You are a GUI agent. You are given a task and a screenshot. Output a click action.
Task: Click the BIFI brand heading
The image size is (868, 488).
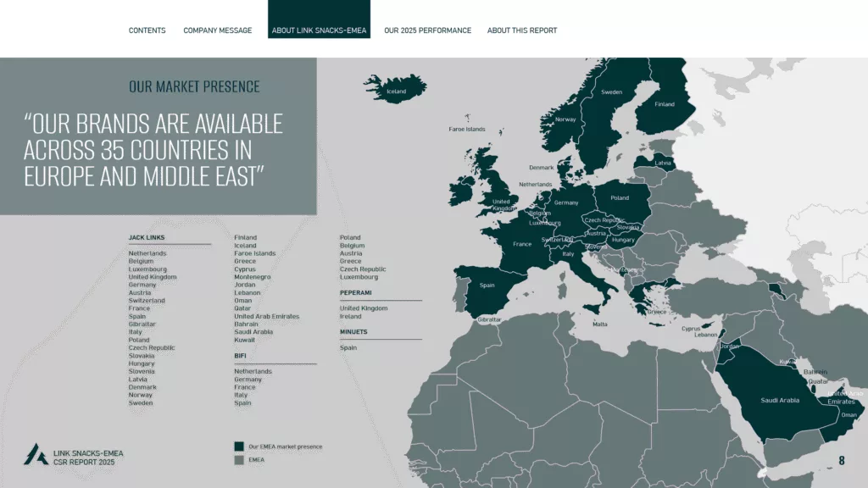[240, 356]
